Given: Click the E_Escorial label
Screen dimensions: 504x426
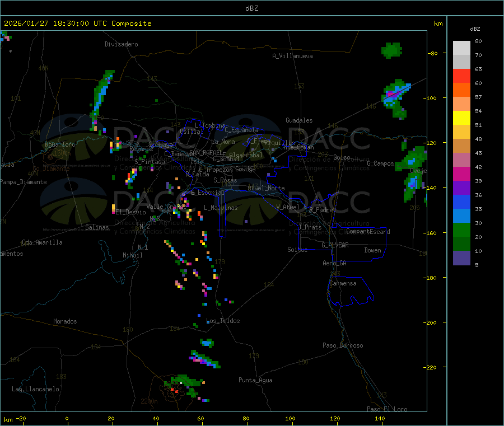Looking at the screenshot, I should point(208,193).
